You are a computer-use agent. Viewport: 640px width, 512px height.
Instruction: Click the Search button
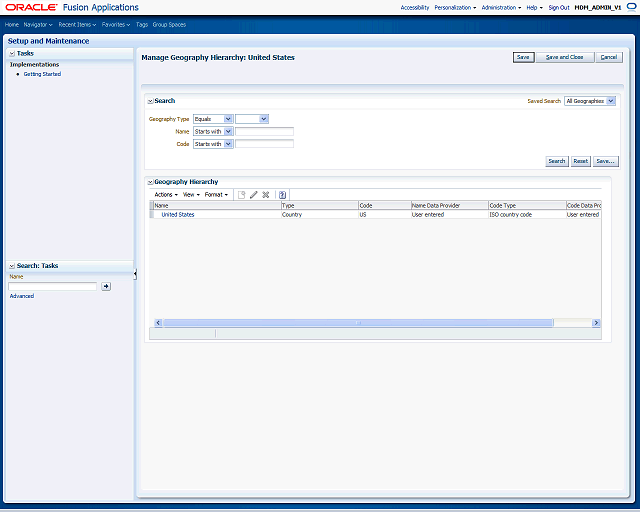[x=557, y=161]
